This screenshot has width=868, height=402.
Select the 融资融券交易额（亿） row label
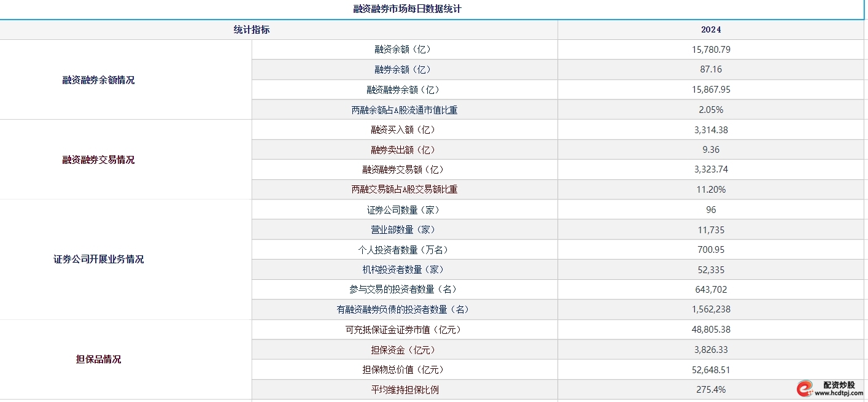point(405,169)
